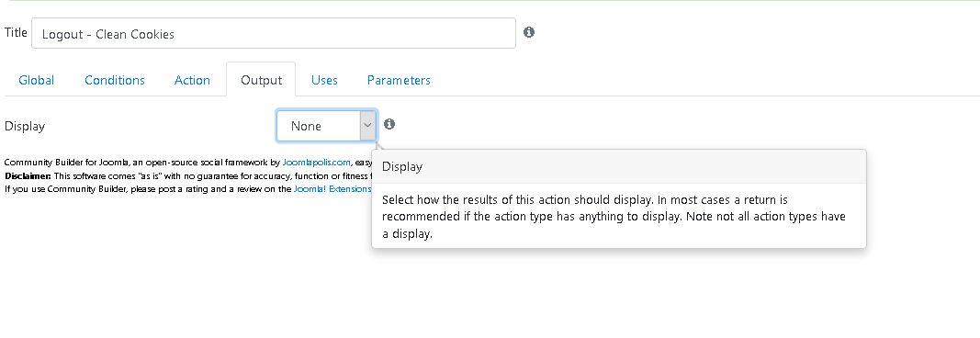Switch to the Parameters tab
Viewport: 980px width, 338px height.
(399, 80)
